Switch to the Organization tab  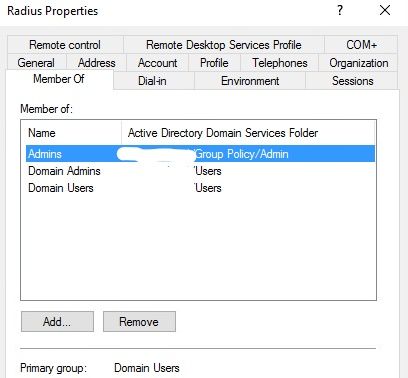pos(359,63)
